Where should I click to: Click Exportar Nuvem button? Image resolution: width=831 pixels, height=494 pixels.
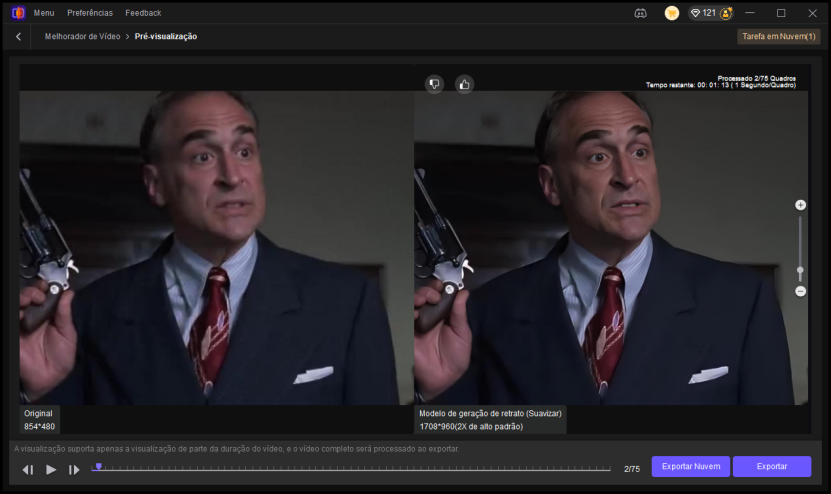pos(691,466)
